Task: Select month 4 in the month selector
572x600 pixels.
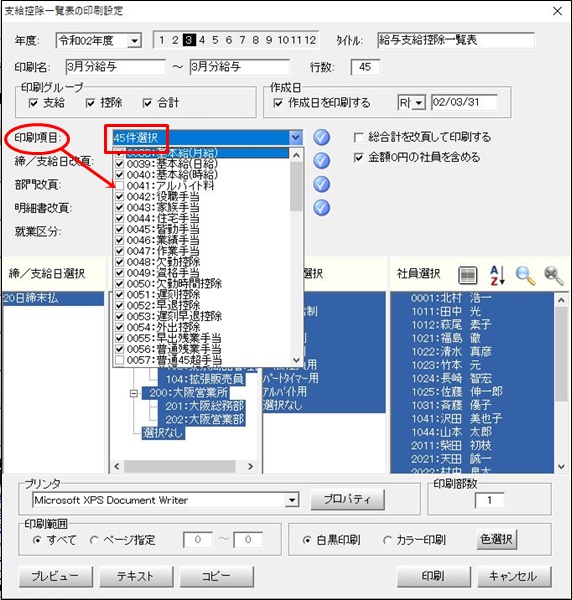Action: [202, 40]
